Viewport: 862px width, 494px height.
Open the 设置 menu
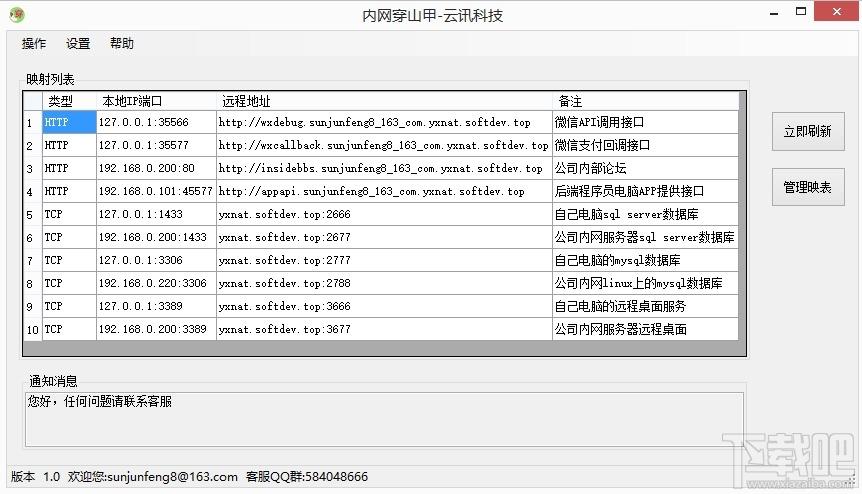pos(78,43)
